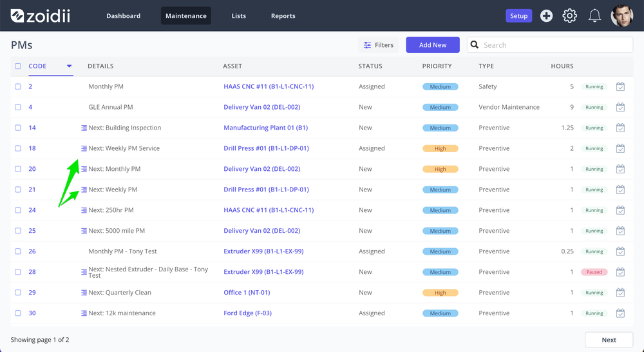Click 'GLE Annual PM' details text
The width and height of the screenshot is (644, 352).
[x=111, y=107]
